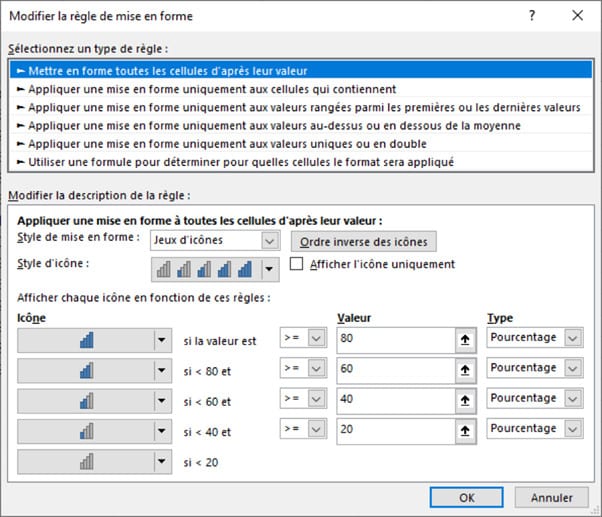Open the >= operator dropdown for value 60

(317, 370)
